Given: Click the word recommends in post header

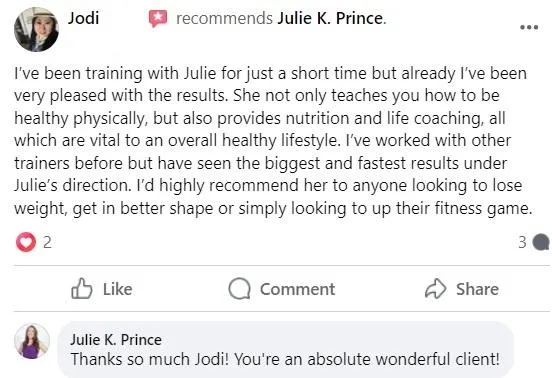Looking at the screenshot, I should click(x=224, y=18).
